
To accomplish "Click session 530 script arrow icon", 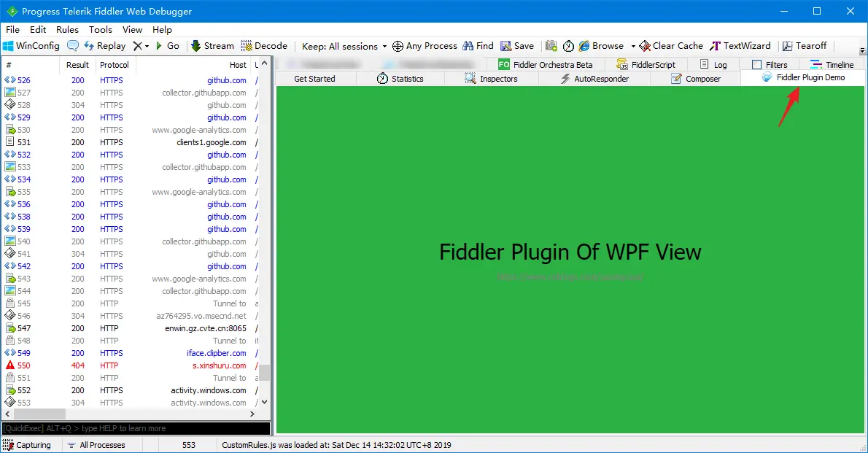I will coord(10,130).
